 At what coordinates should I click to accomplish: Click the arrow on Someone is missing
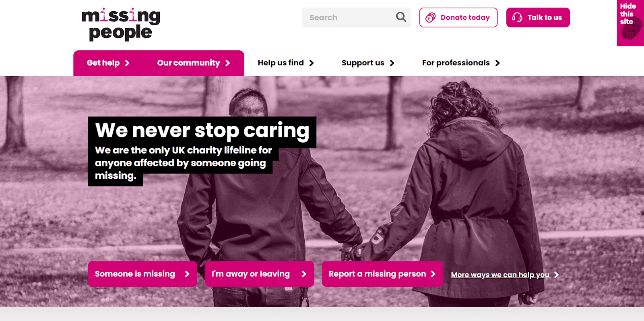(187, 274)
